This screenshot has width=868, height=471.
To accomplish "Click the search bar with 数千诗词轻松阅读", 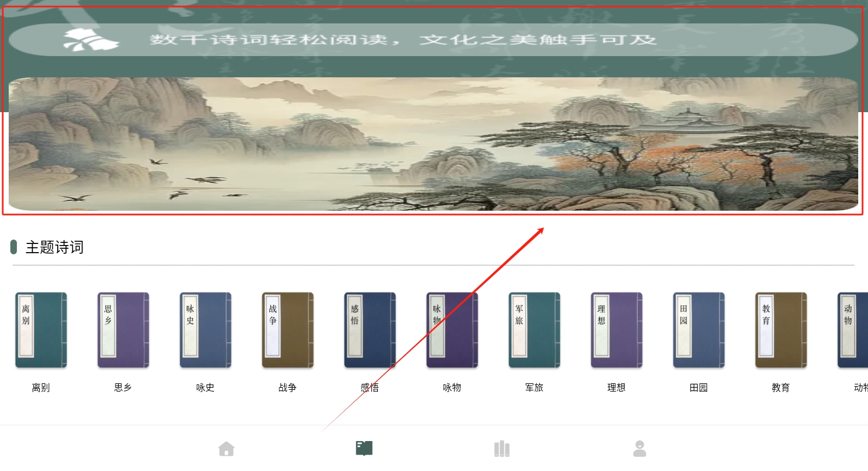I will [x=433, y=40].
